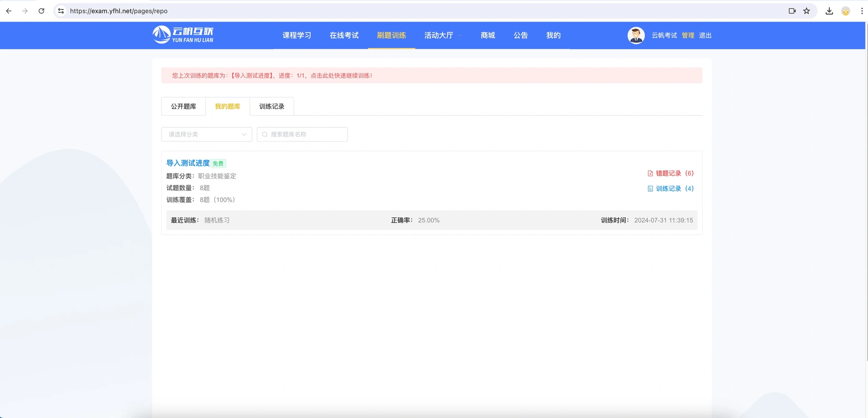Open the 商城 menu item
The width and height of the screenshot is (868, 418).
click(x=488, y=35)
